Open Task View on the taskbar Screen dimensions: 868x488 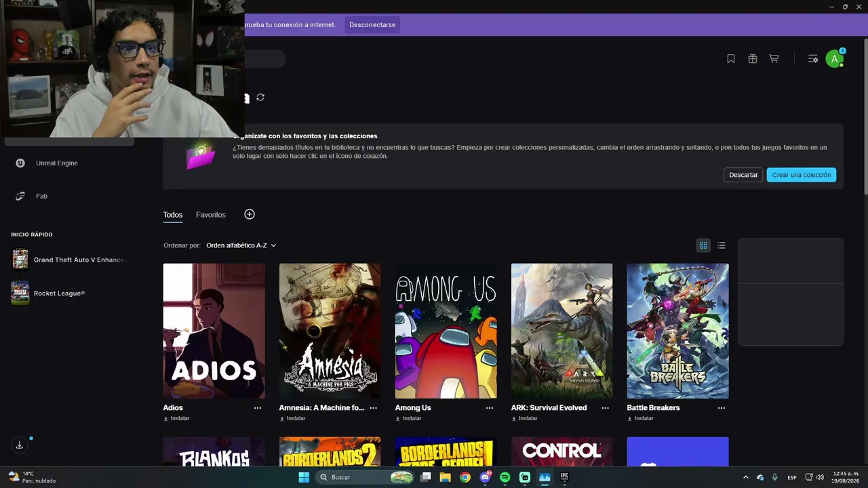coord(426,477)
